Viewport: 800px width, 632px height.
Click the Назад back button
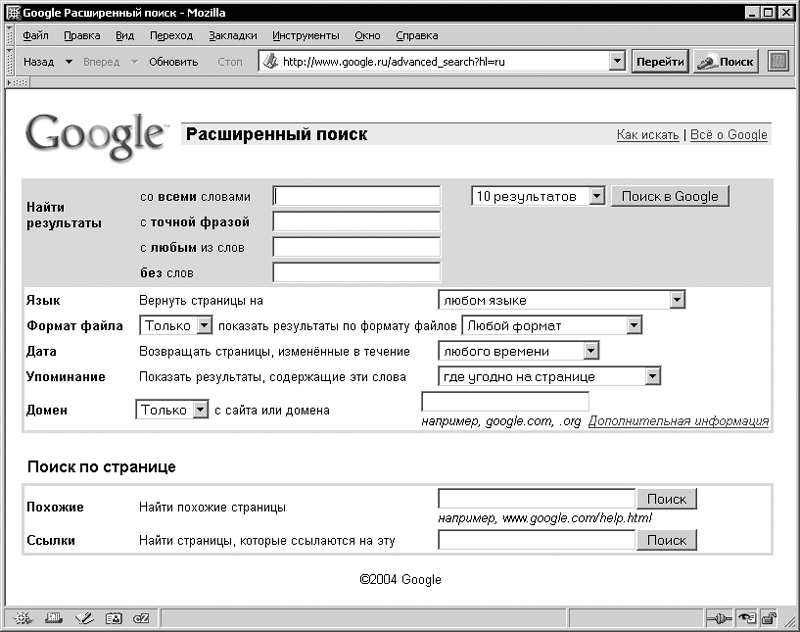pyautogui.click(x=39, y=62)
